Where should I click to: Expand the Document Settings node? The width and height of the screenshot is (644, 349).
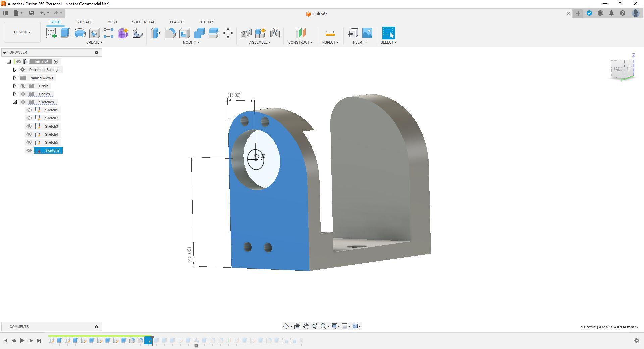click(15, 70)
